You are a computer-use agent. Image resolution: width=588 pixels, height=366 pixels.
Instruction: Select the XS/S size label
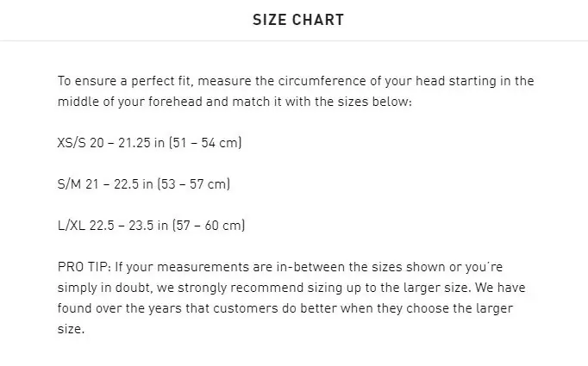point(71,143)
